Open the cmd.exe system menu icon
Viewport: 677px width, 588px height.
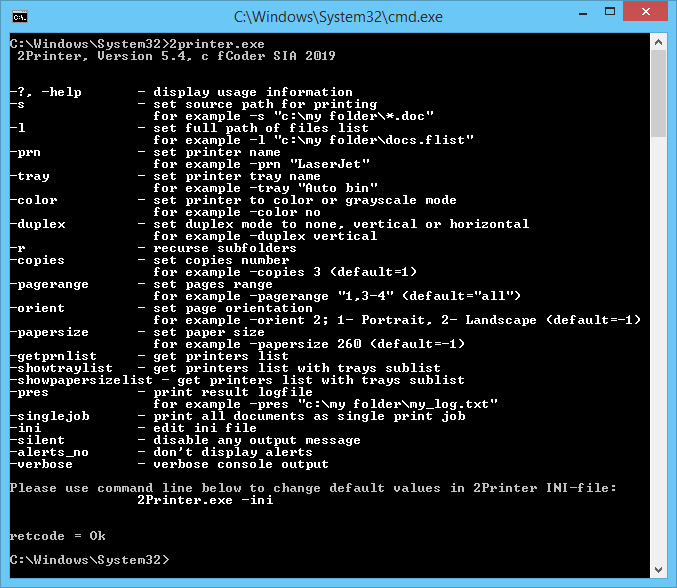19,16
